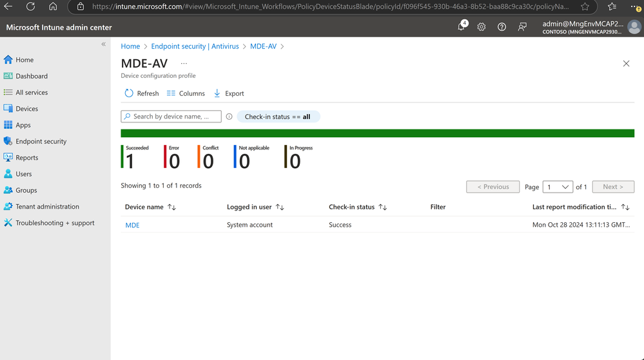
Task: Open the ellipsis menu beside MDE-AV title
Action: [184, 64]
